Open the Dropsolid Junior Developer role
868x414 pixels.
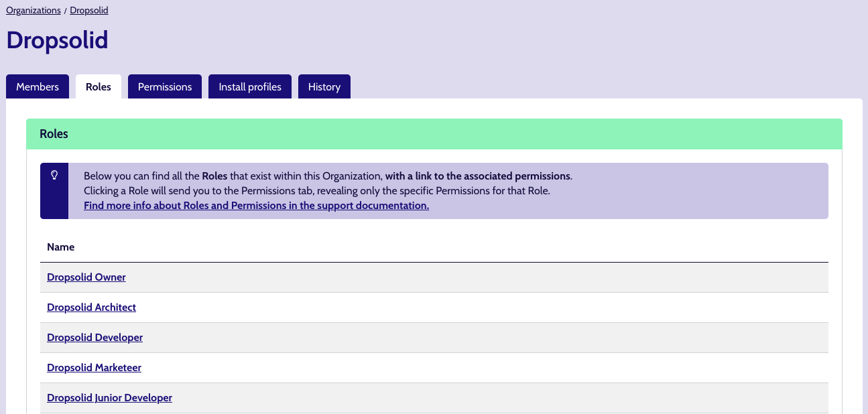click(109, 397)
